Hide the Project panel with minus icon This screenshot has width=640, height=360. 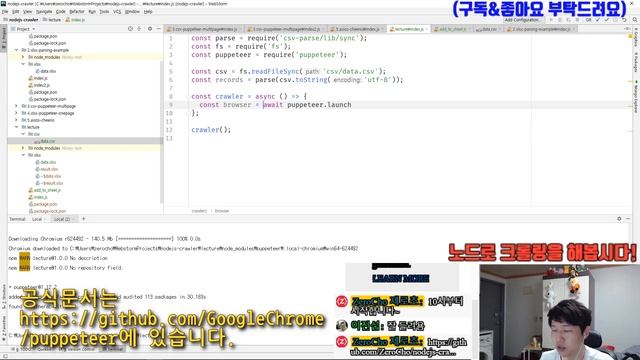[158, 29]
